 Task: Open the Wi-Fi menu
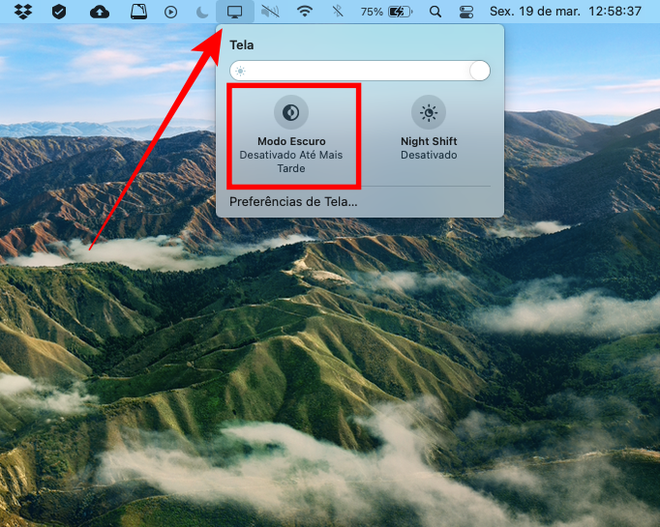coord(304,11)
